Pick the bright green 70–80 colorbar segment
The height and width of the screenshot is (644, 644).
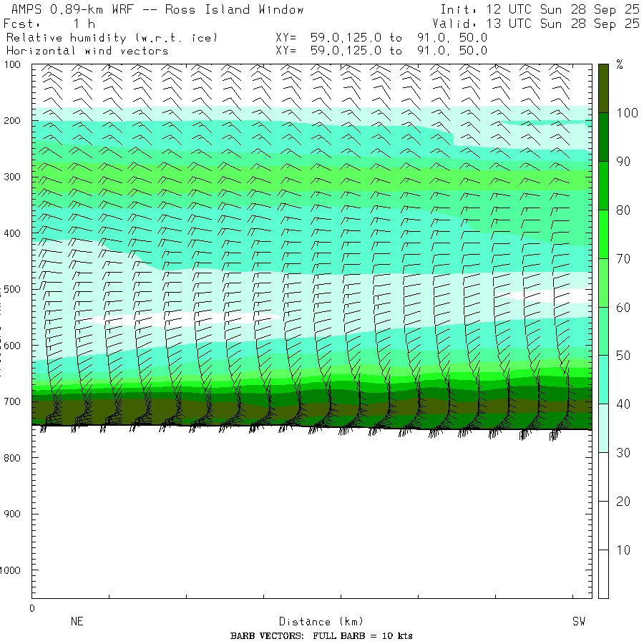coord(603,234)
